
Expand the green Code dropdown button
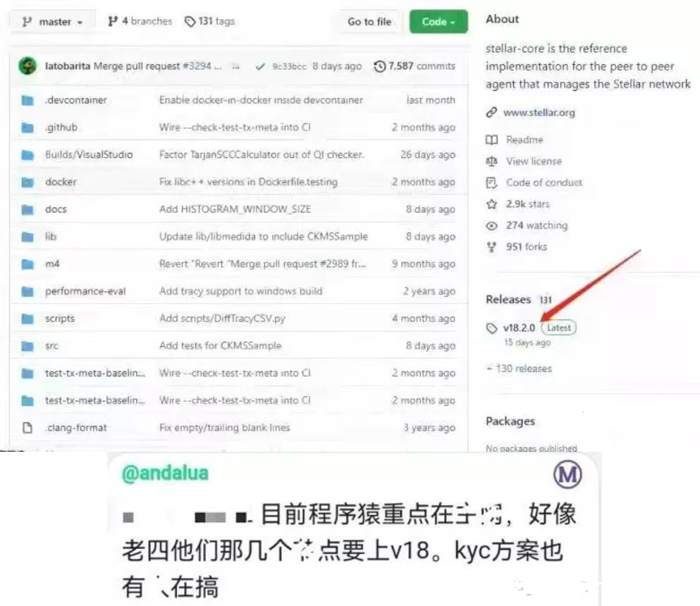[x=438, y=21]
